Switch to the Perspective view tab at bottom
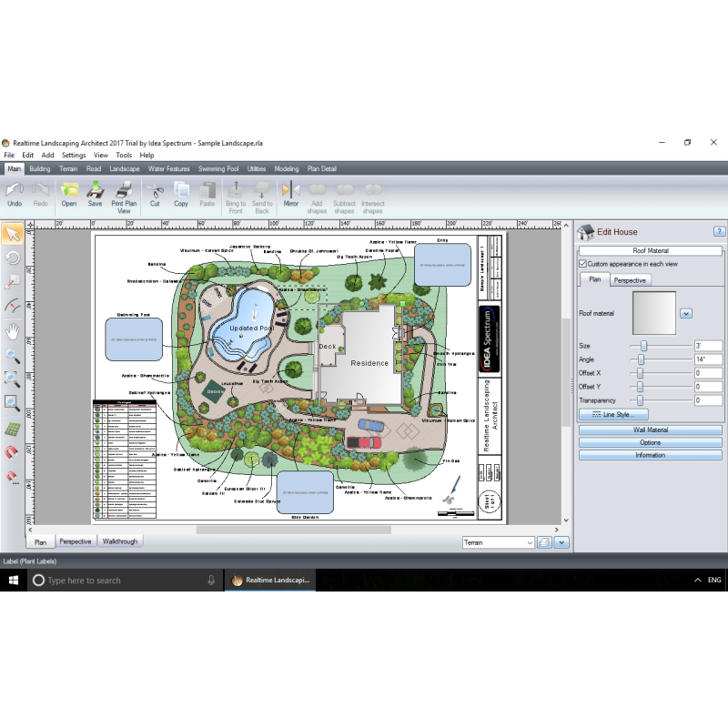This screenshot has width=728, height=728. click(x=76, y=541)
